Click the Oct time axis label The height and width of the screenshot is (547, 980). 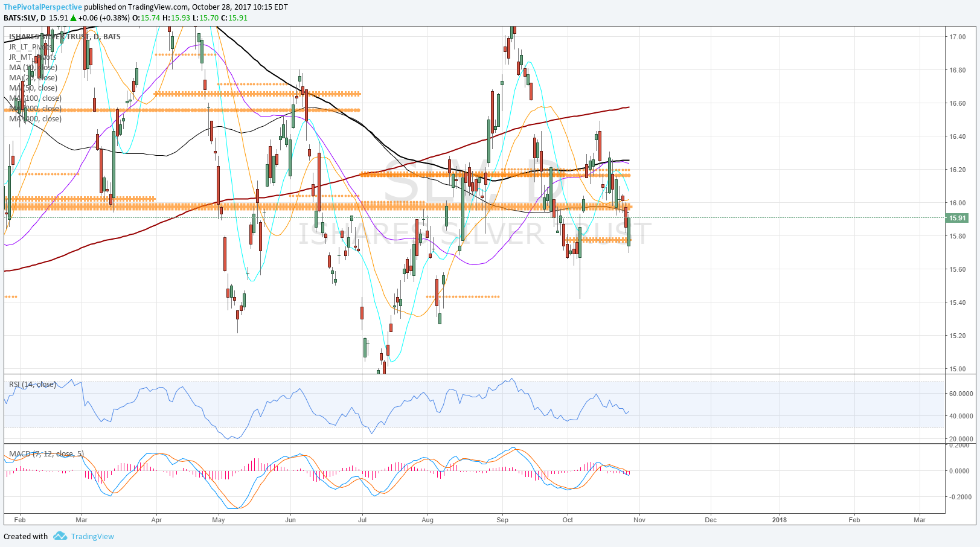pyautogui.click(x=568, y=520)
